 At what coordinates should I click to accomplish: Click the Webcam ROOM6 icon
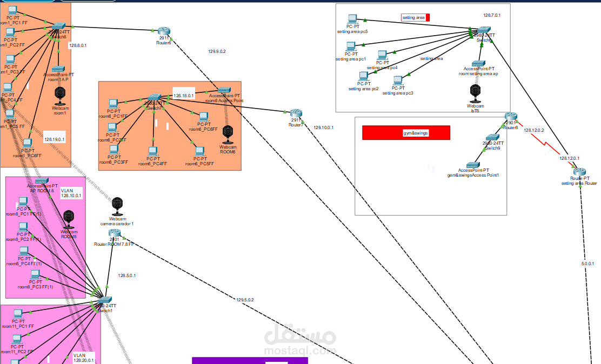point(228,134)
